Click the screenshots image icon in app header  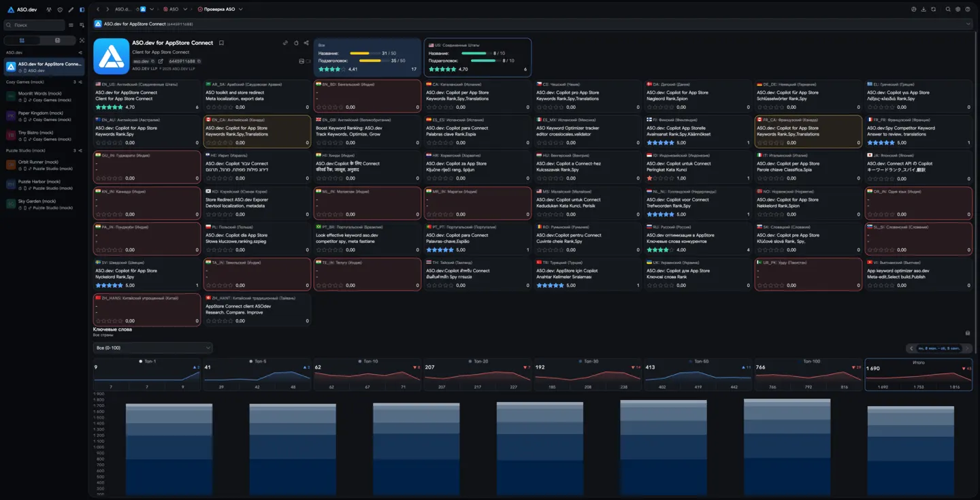point(301,61)
